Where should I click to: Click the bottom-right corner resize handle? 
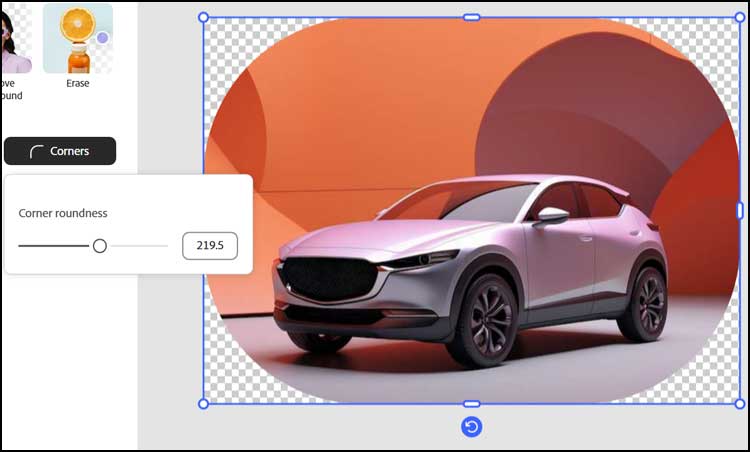[739, 404]
